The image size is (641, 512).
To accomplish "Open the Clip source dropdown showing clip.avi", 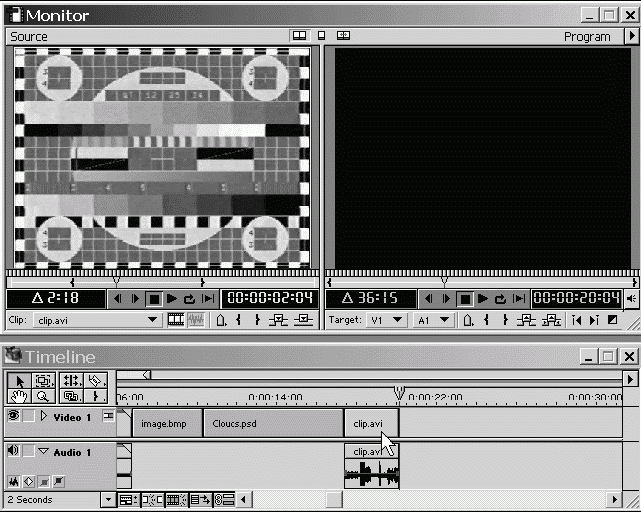I will click(153, 320).
